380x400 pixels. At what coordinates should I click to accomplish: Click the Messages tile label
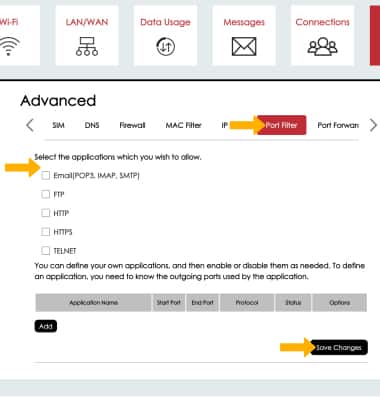point(244,22)
